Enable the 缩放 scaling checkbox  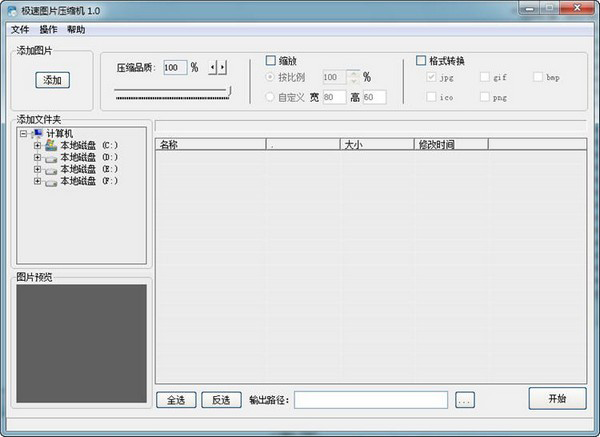coord(271,60)
